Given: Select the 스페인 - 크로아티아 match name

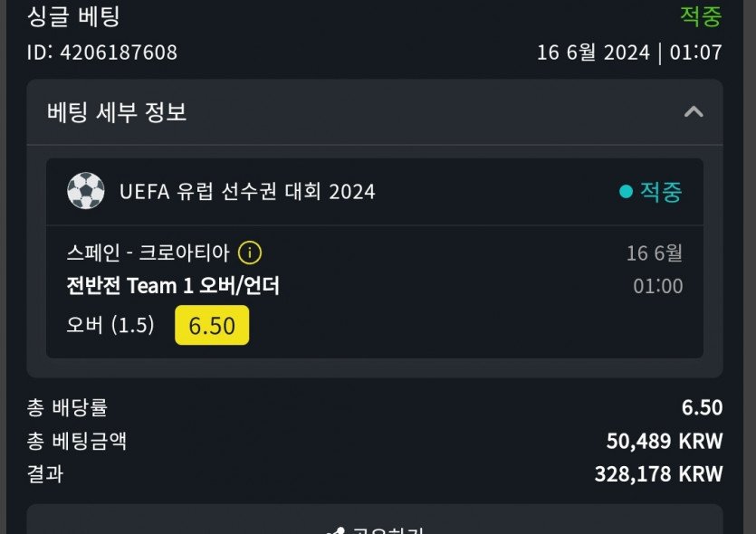Looking at the screenshot, I should [x=148, y=253].
